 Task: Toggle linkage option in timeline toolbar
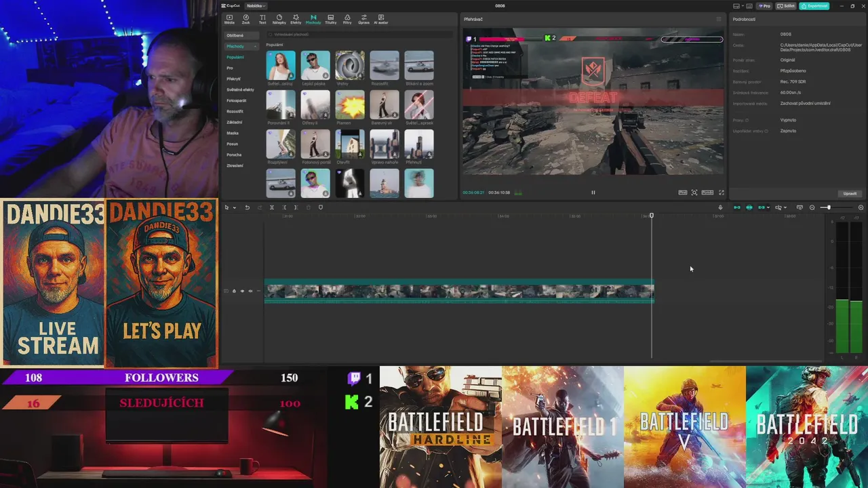(762, 207)
